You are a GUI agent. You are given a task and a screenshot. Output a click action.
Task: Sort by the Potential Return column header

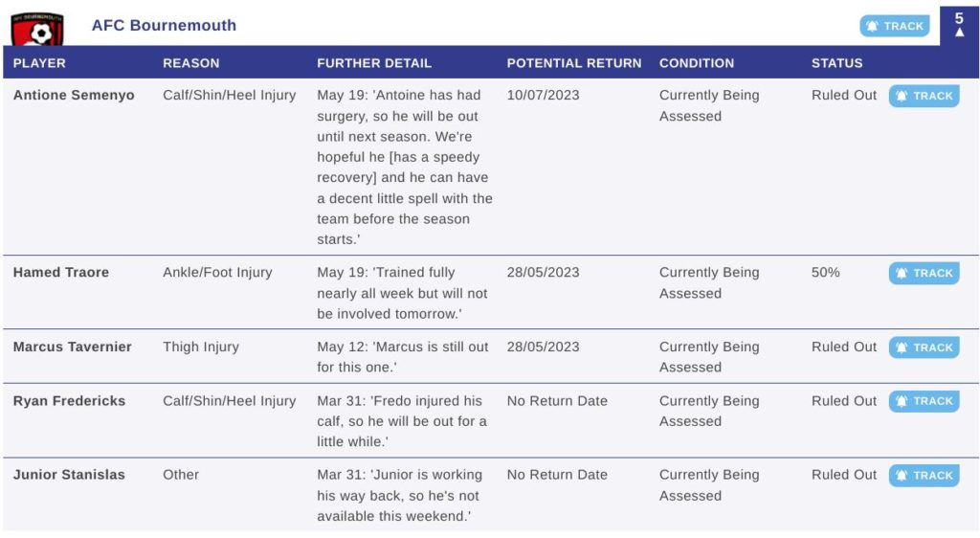574,63
